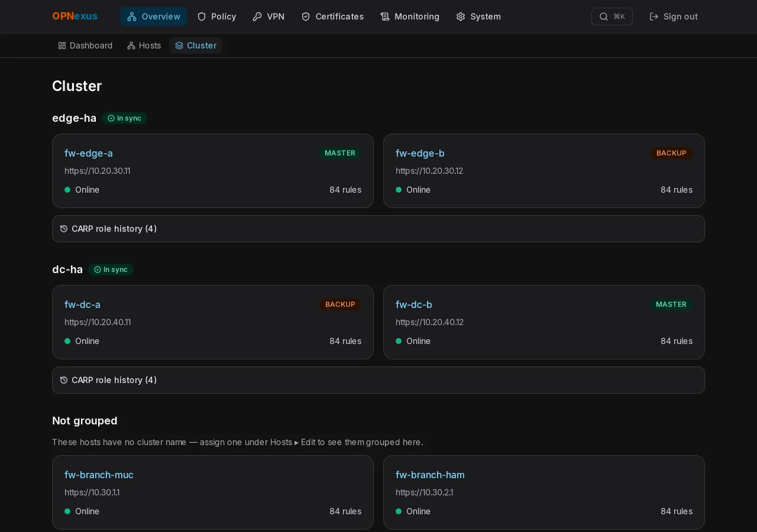The height and width of the screenshot is (532, 757).
Task: Click 84 rules on fw-branch-muc card
Action: (345, 511)
